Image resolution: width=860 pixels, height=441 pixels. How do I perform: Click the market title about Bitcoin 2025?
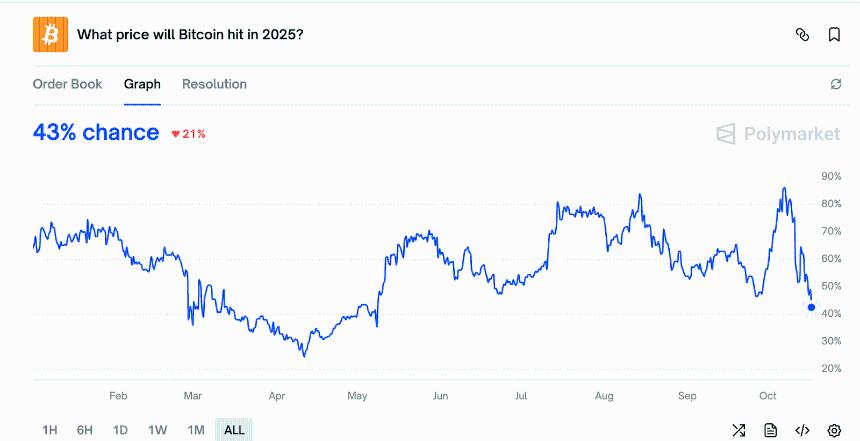pyautogui.click(x=191, y=35)
